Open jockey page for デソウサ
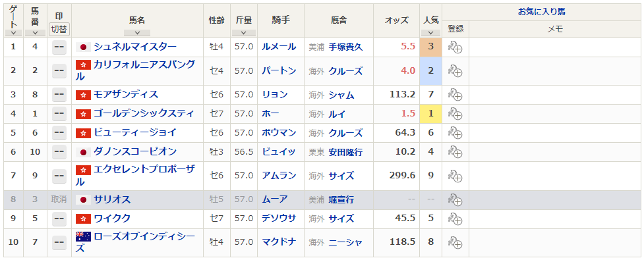The width and height of the screenshot is (644, 258). (279, 219)
